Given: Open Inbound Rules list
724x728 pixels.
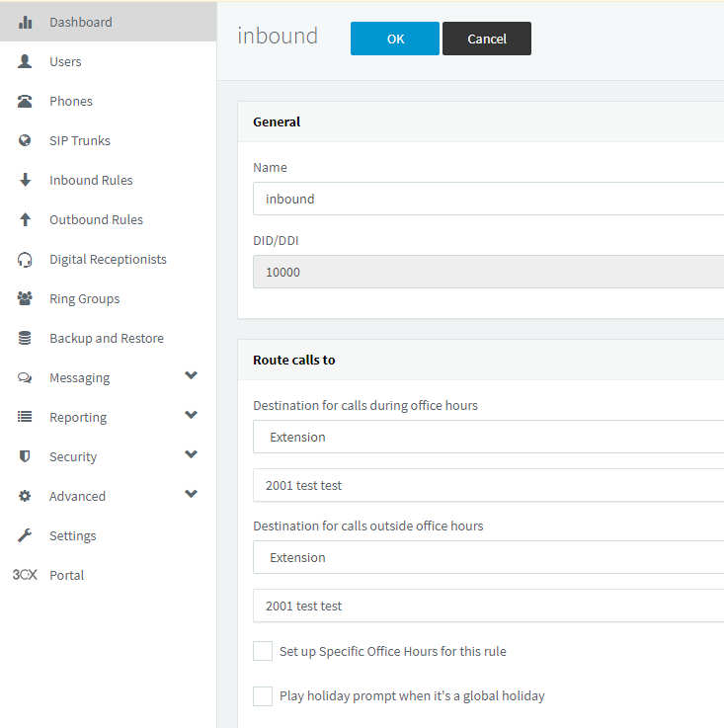Looking at the screenshot, I should point(109,180).
